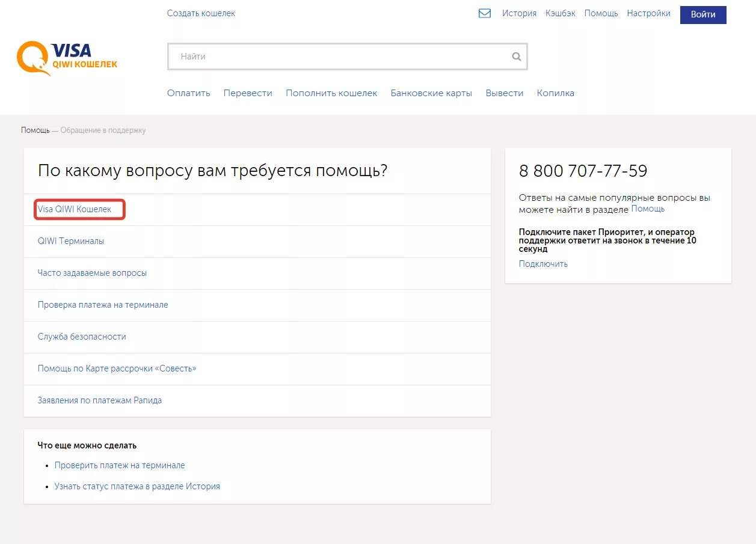The width and height of the screenshot is (756, 544).
Task: Open Проверка платежа на терминале topic
Action: pyautogui.click(x=103, y=305)
